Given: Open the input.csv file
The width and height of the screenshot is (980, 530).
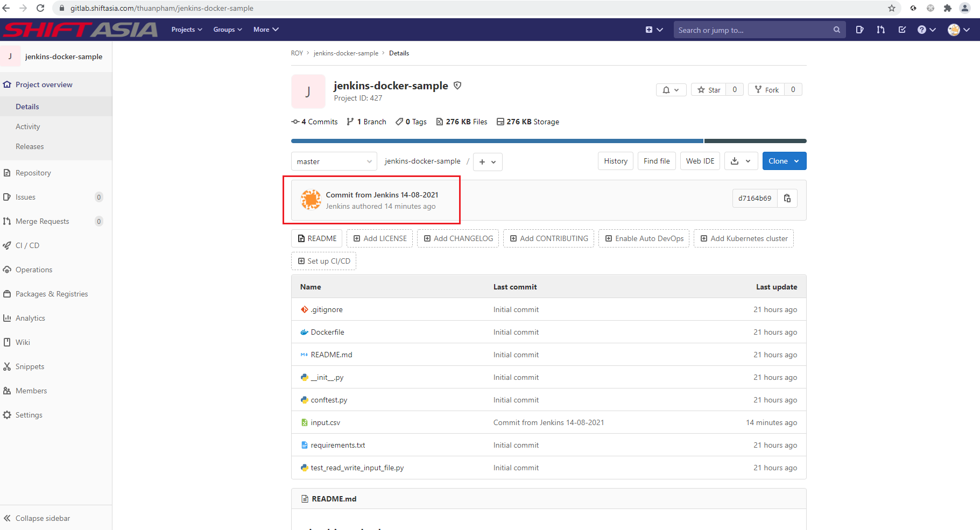Looking at the screenshot, I should click(325, 422).
